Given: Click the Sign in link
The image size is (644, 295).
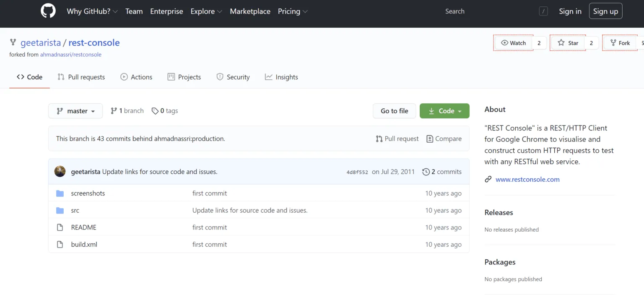Looking at the screenshot, I should pyautogui.click(x=570, y=11).
